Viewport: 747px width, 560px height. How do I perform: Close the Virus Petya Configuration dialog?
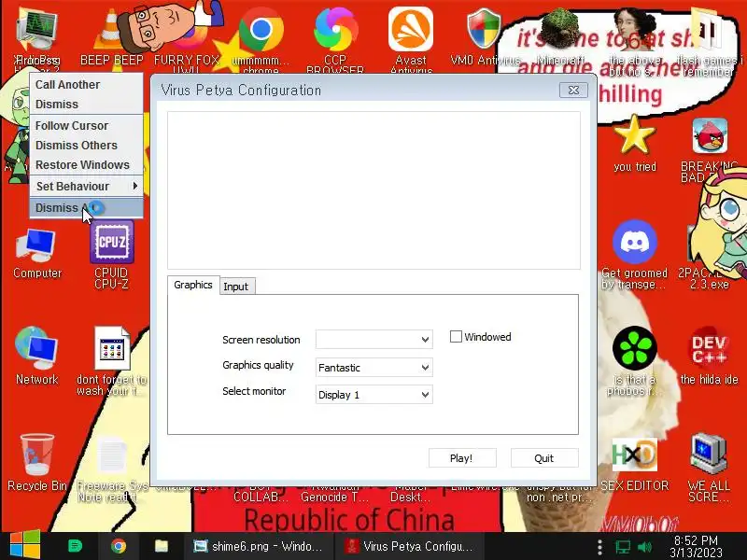coord(573,90)
